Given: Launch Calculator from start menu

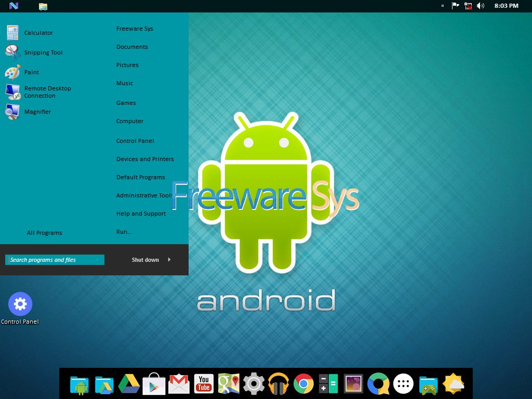Looking at the screenshot, I should click(x=38, y=33).
